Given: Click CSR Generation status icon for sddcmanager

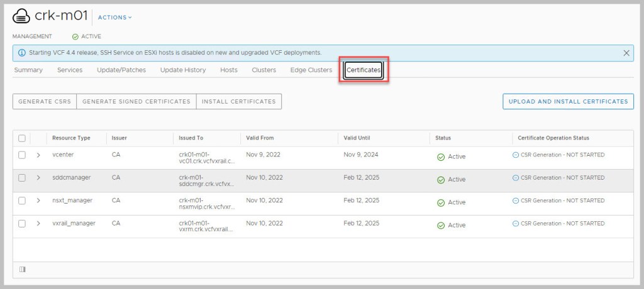Looking at the screenshot, I should [516, 178].
